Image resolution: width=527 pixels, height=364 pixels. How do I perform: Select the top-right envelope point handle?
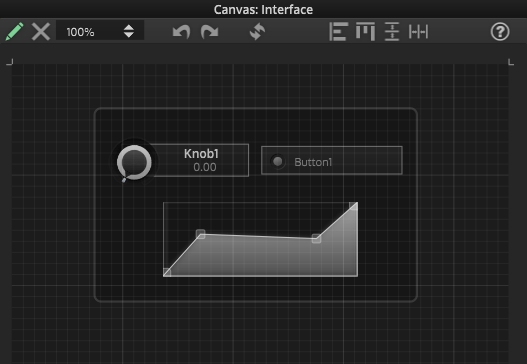pos(353,206)
